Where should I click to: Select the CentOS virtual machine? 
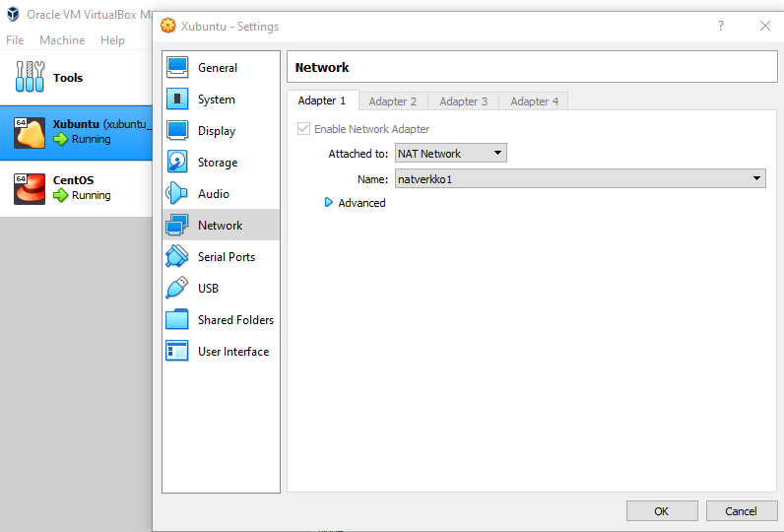tap(74, 187)
